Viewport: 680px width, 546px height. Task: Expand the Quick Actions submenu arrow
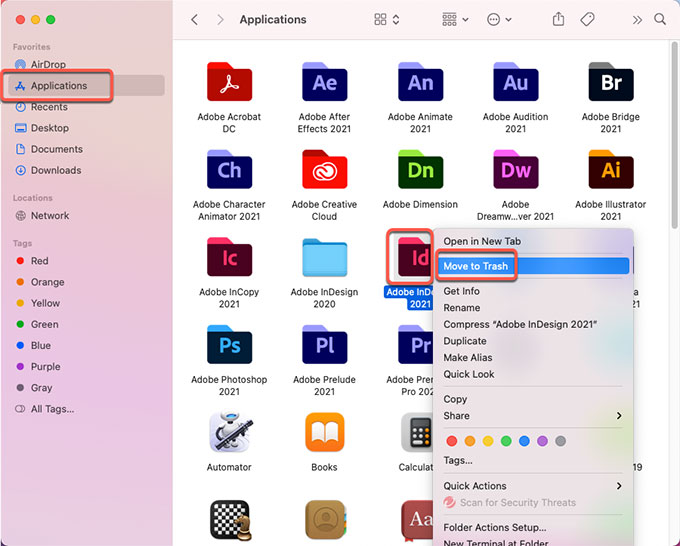[x=619, y=486]
